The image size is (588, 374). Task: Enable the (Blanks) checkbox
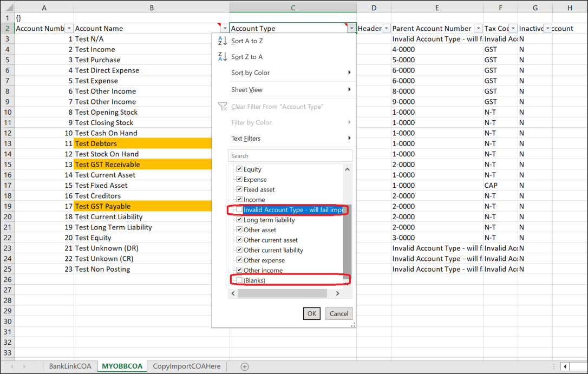pos(239,280)
